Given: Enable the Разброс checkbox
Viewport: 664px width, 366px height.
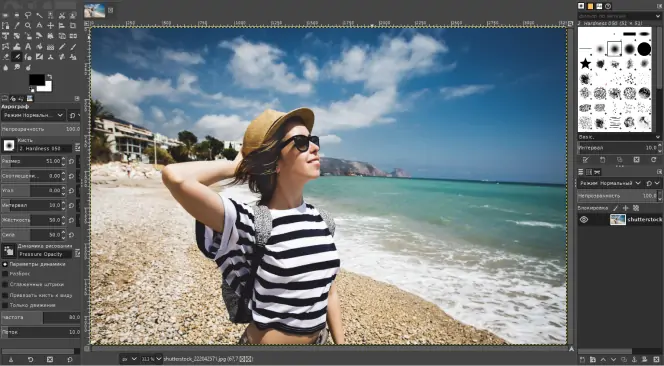Looking at the screenshot, I should 5,274.
